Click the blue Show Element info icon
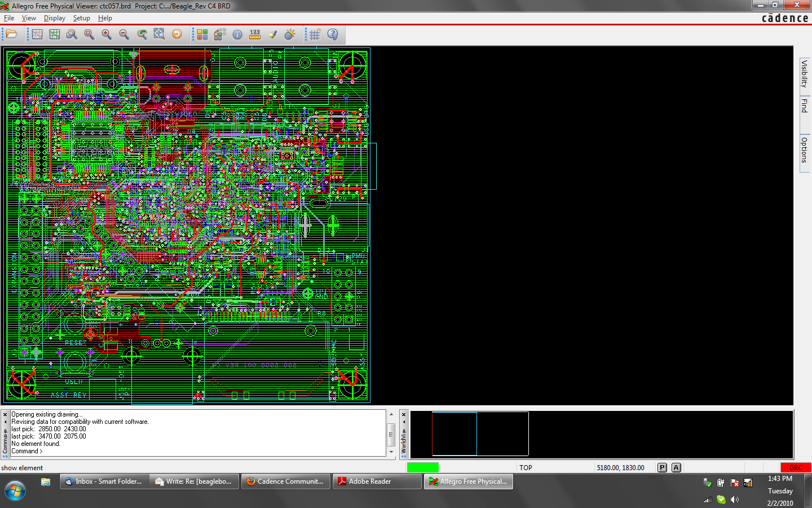The width and height of the screenshot is (812, 508). point(237,34)
